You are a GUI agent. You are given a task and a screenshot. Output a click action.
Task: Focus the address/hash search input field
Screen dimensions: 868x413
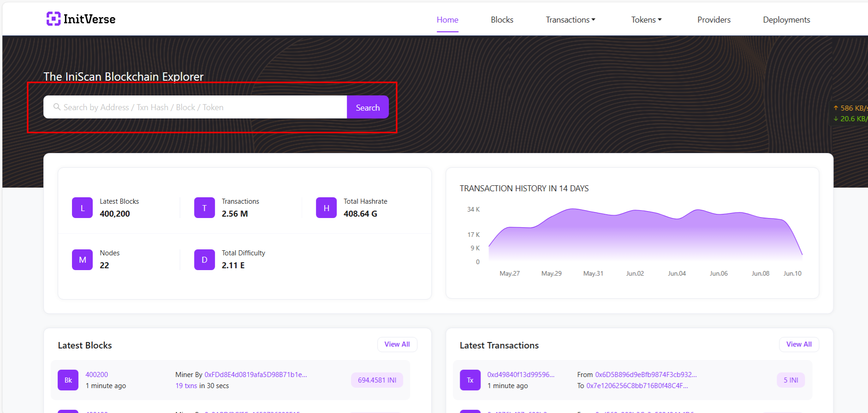coord(203,107)
